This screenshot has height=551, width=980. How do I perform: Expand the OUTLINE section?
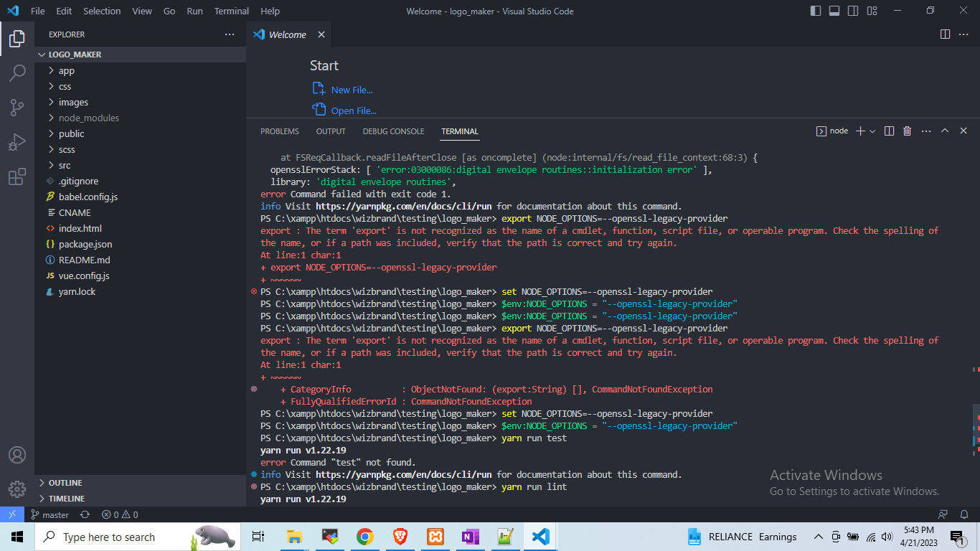coord(65,483)
